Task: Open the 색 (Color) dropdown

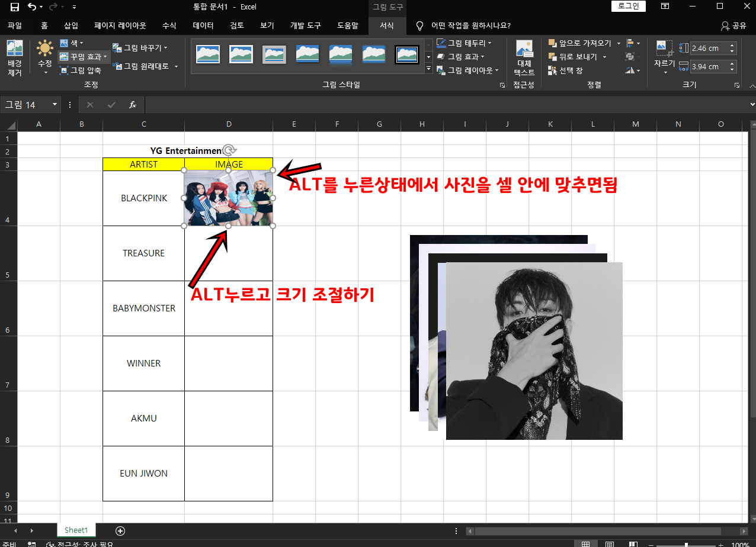Action: point(72,43)
